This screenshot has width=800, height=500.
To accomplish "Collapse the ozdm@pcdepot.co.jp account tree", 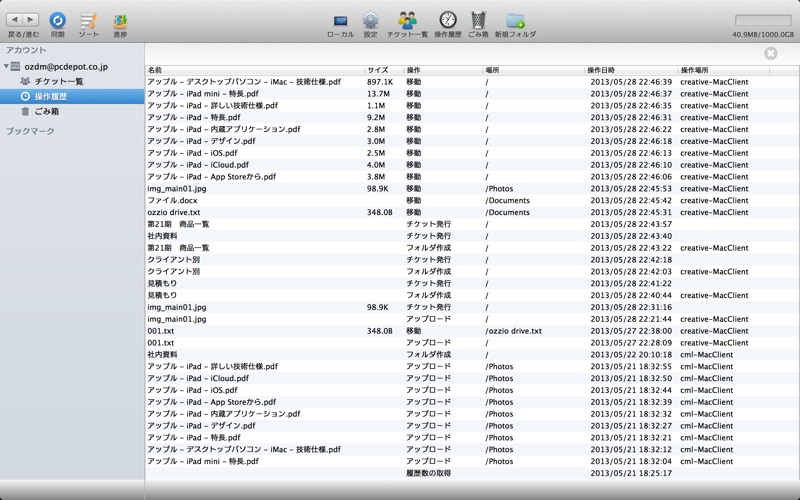I will tap(6, 66).
